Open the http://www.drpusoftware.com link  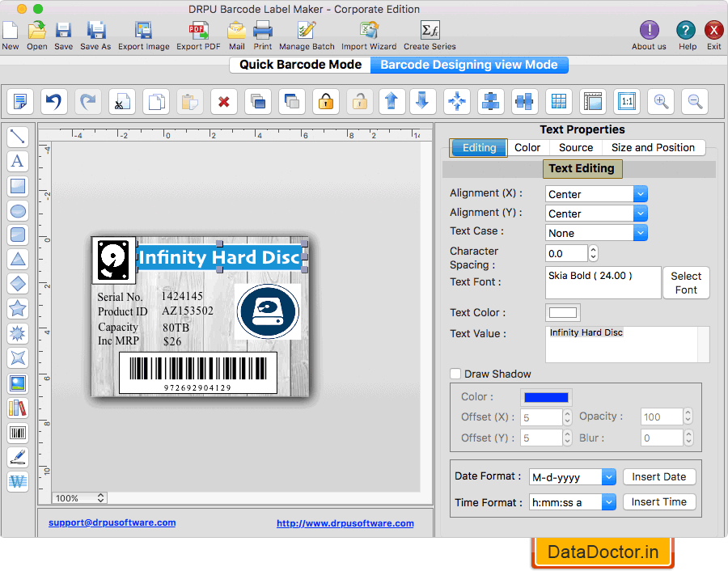(345, 523)
